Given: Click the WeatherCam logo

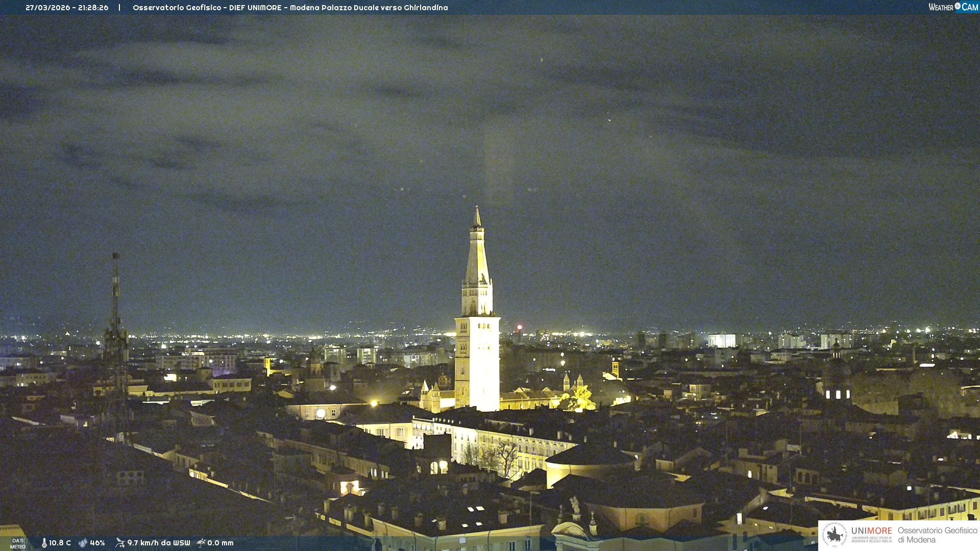Looking at the screenshot, I should pos(953,7).
